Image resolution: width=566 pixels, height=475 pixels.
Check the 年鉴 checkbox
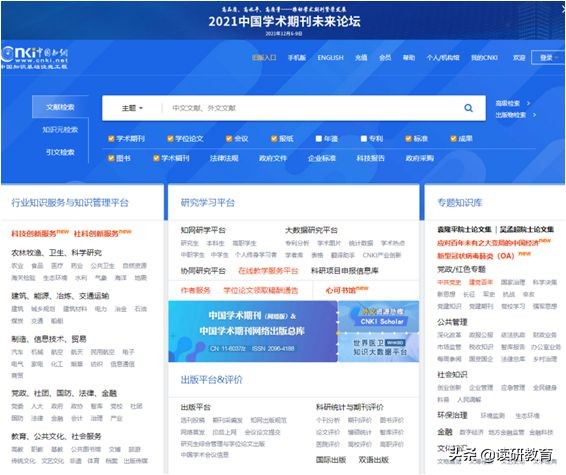coord(319,139)
